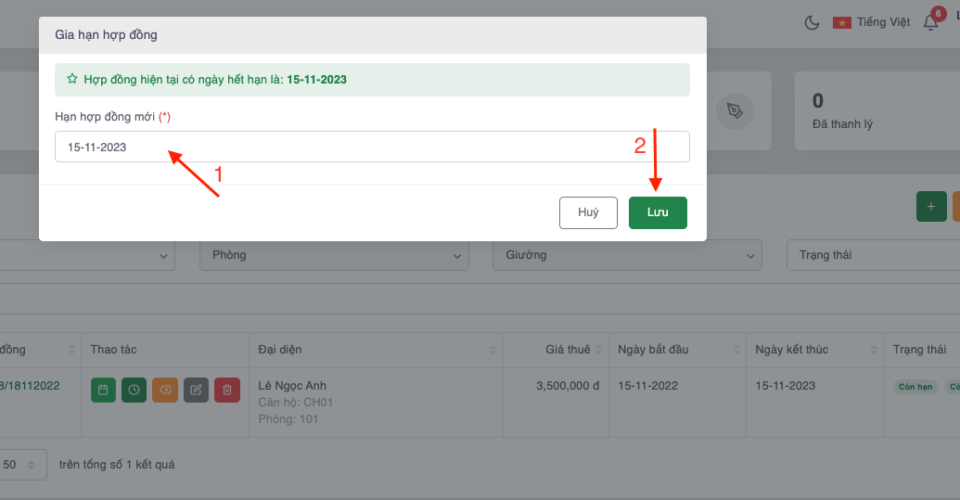This screenshot has height=500, width=960.
Task: Open the notifications bell
Action: 933,22
